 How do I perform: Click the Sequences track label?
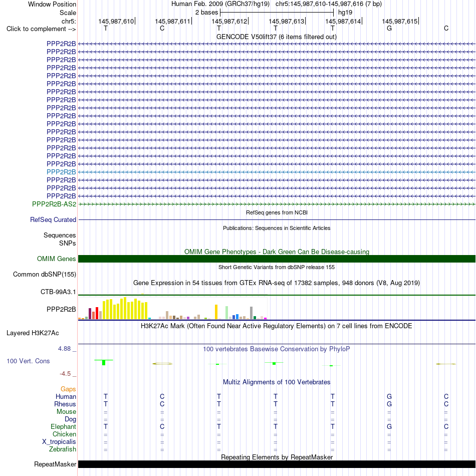pyautogui.click(x=60, y=235)
